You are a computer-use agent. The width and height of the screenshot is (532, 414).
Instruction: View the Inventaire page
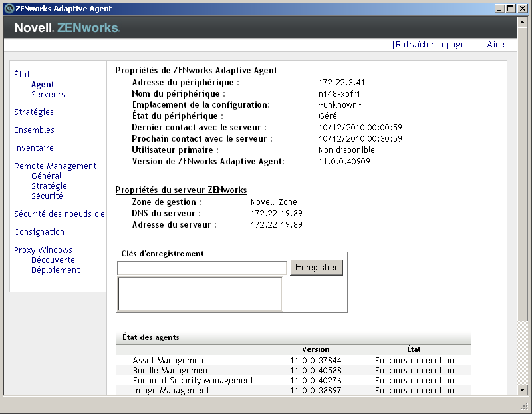(x=33, y=148)
